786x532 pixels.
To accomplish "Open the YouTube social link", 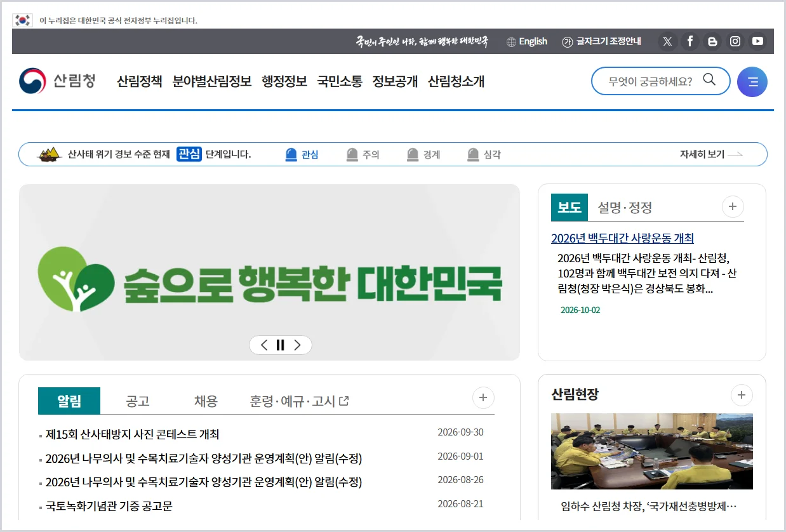I will 757,41.
